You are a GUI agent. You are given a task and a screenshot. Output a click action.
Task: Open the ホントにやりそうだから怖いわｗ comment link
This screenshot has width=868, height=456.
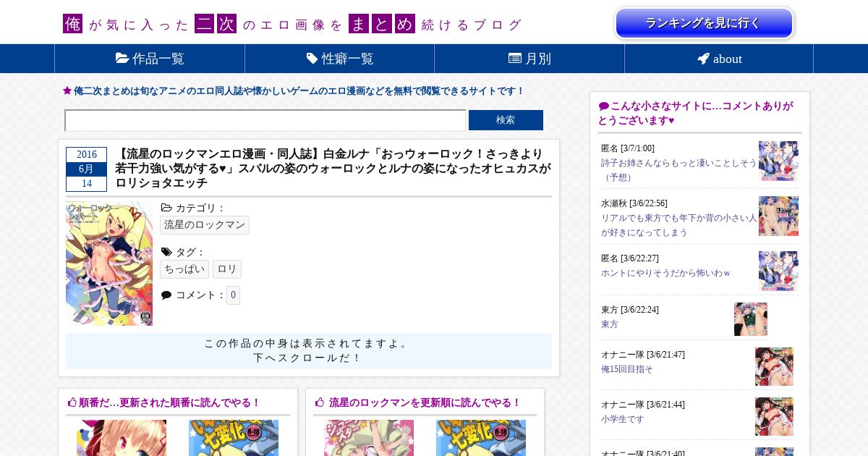666,273
